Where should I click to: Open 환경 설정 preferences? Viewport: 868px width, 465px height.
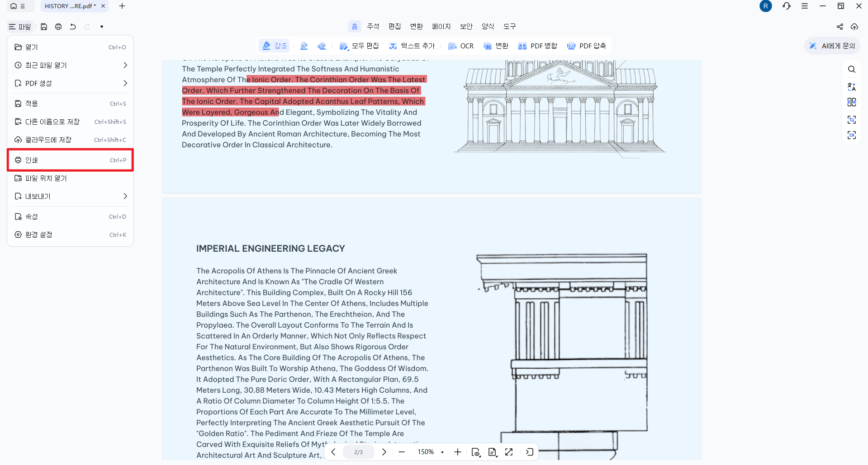(71, 235)
